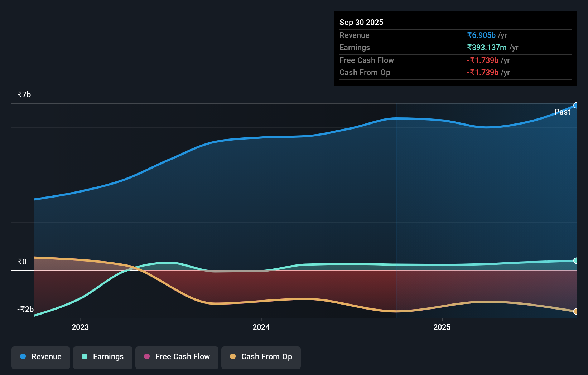This screenshot has width=588, height=375.
Task: Toggle the Earnings series visibility
Action: coord(102,357)
